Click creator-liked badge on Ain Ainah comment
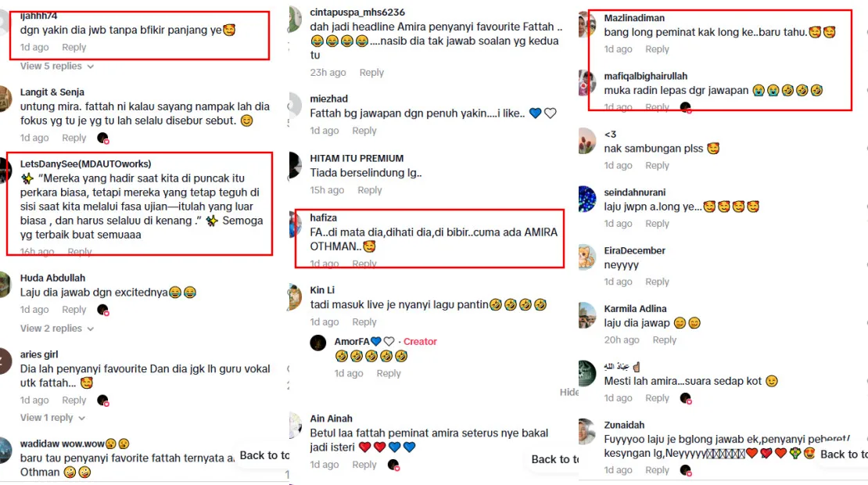This screenshot has width=868, height=485. (393, 465)
